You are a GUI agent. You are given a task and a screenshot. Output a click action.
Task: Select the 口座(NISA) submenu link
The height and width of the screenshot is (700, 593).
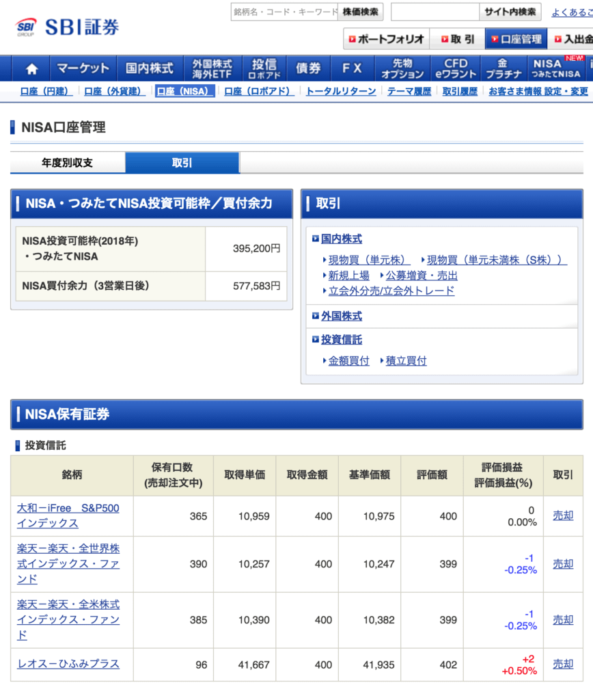(184, 92)
